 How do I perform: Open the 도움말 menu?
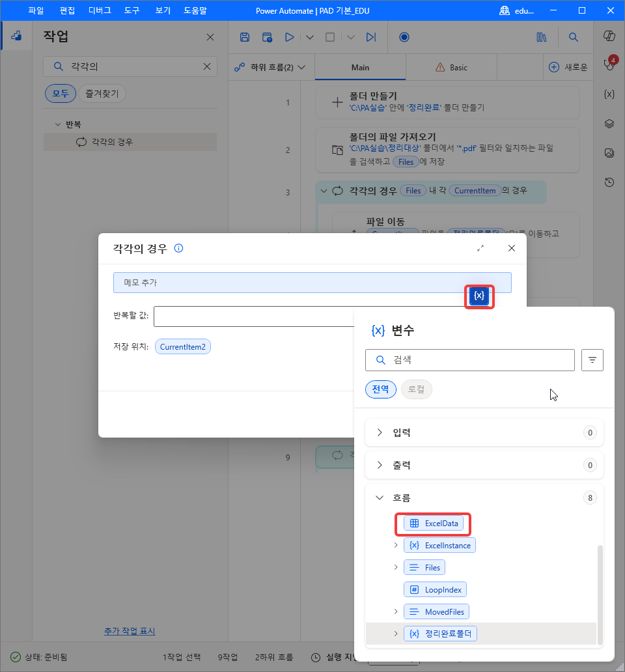click(x=195, y=10)
